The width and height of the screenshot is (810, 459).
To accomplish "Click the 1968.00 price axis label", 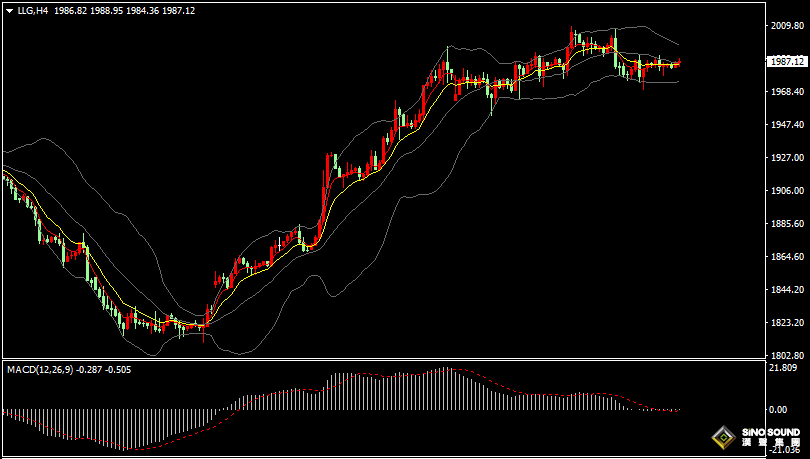I will [787, 92].
